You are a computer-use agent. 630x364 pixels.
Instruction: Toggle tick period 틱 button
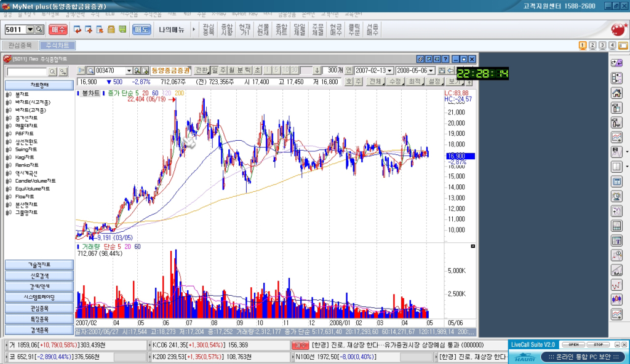point(249,70)
